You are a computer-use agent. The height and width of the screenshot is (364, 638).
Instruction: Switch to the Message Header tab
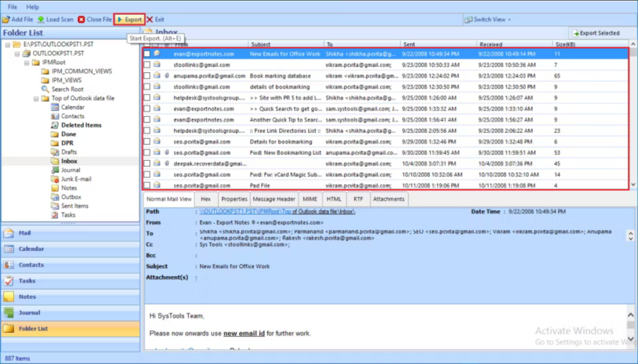(274, 199)
